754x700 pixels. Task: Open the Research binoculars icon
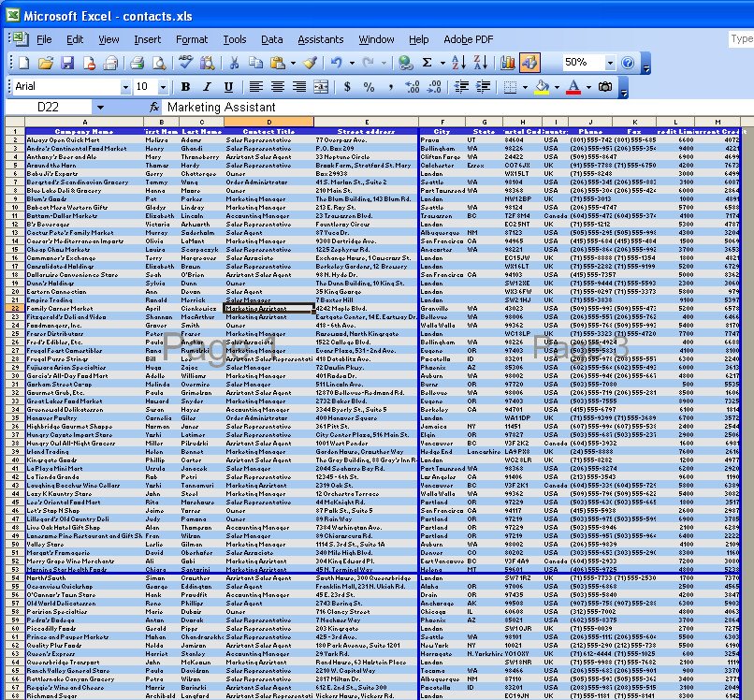click(x=208, y=63)
